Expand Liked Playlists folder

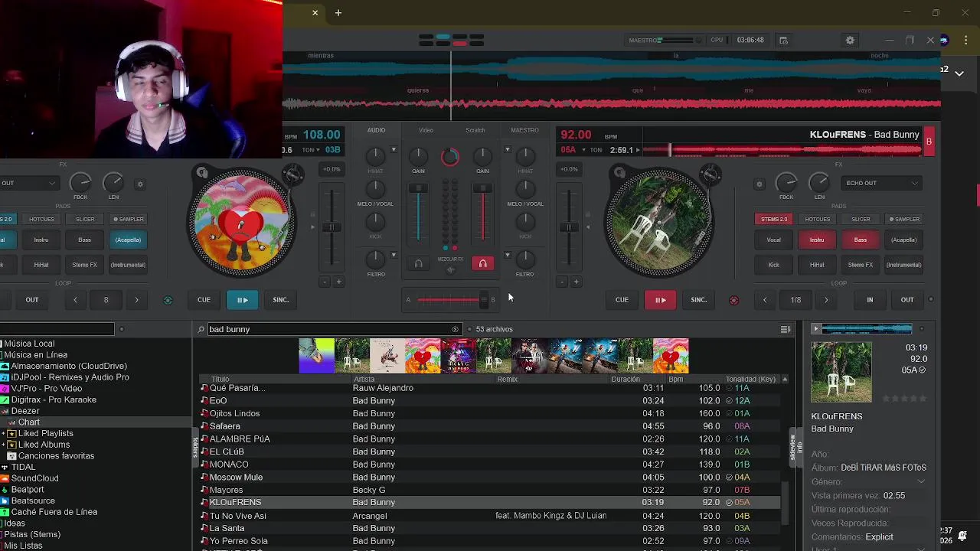pos(4,433)
